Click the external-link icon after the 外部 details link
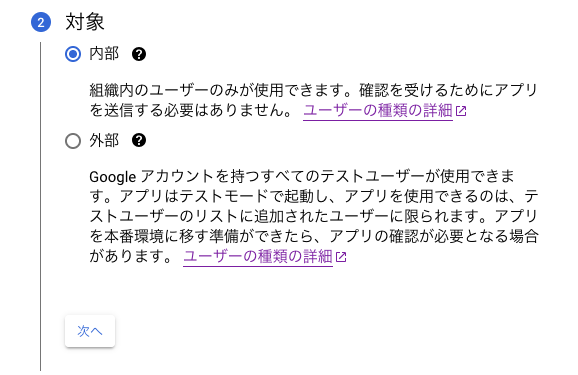578x375 pixels. coord(341,257)
